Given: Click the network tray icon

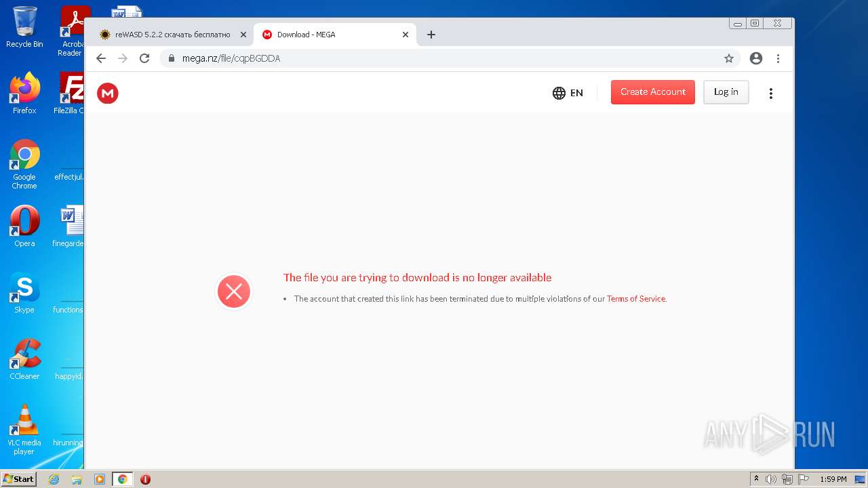Looking at the screenshot, I should (787, 479).
